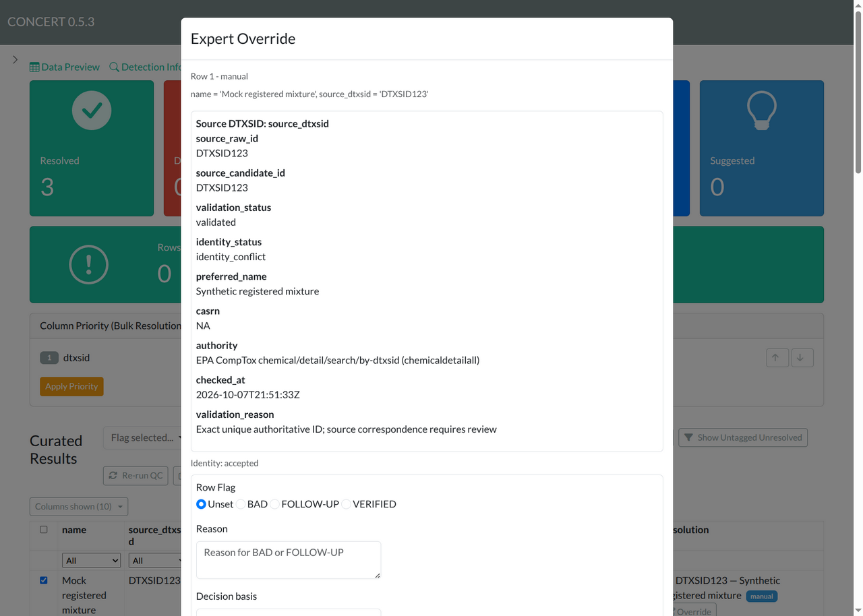
Task: Click the Suggested lightbulb icon
Action: pos(762,111)
